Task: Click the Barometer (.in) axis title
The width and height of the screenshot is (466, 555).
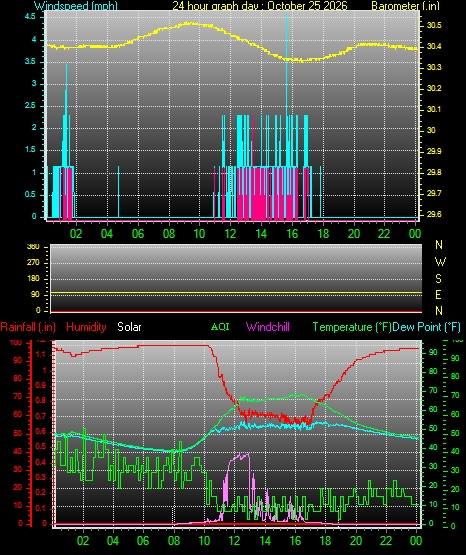Action: (x=405, y=6)
